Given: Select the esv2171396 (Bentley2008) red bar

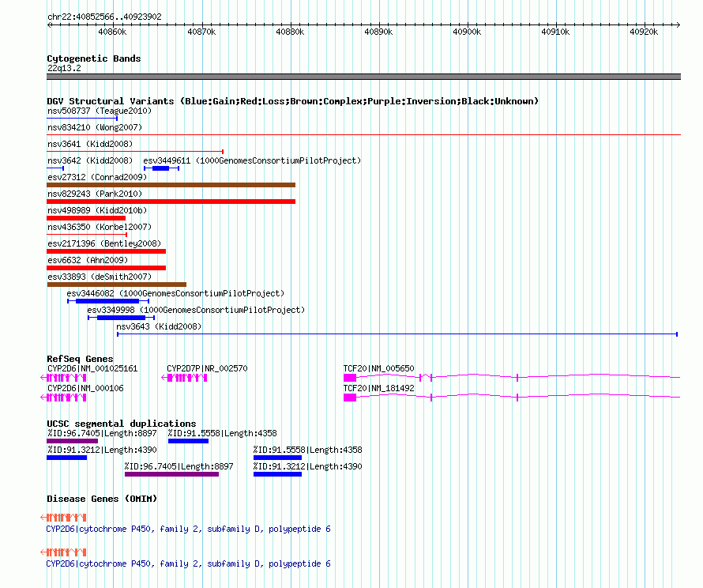Looking at the screenshot, I should [107, 251].
